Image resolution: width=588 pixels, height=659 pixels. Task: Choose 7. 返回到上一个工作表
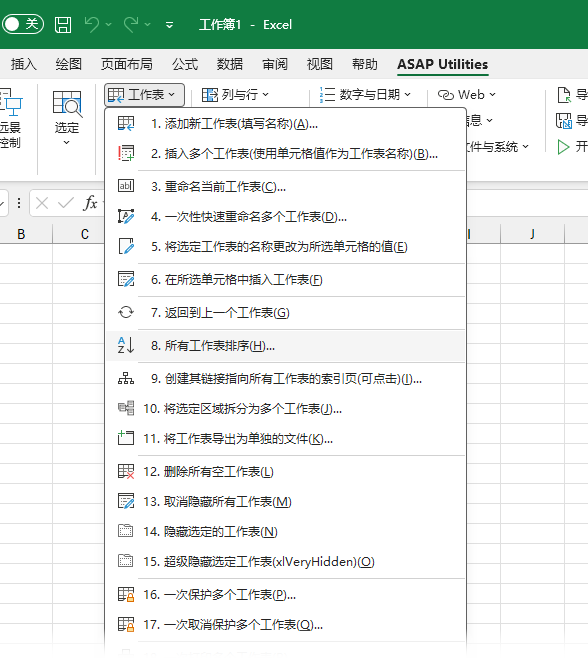click(x=286, y=313)
